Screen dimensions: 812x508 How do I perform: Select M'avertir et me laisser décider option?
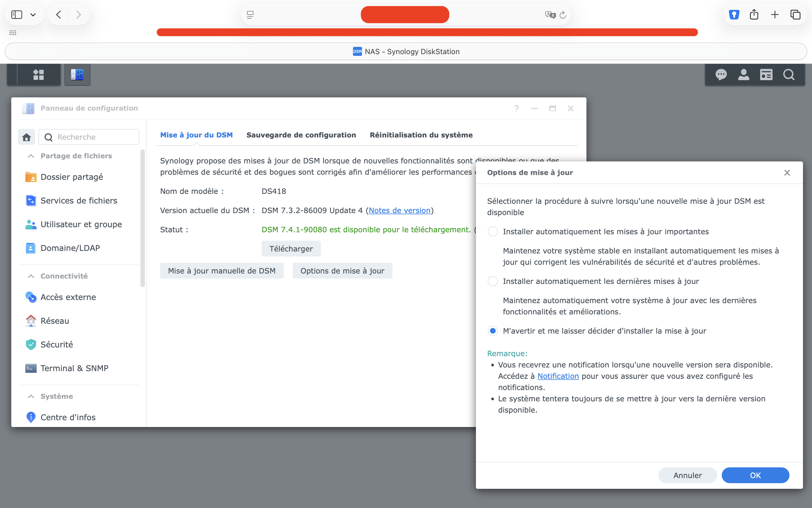pyautogui.click(x=493, y=331)
